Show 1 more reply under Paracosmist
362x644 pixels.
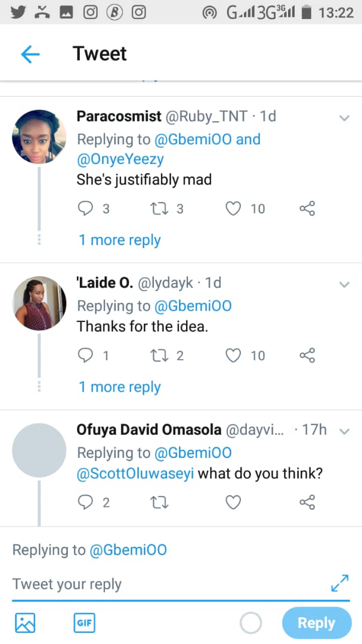(119, 240)
